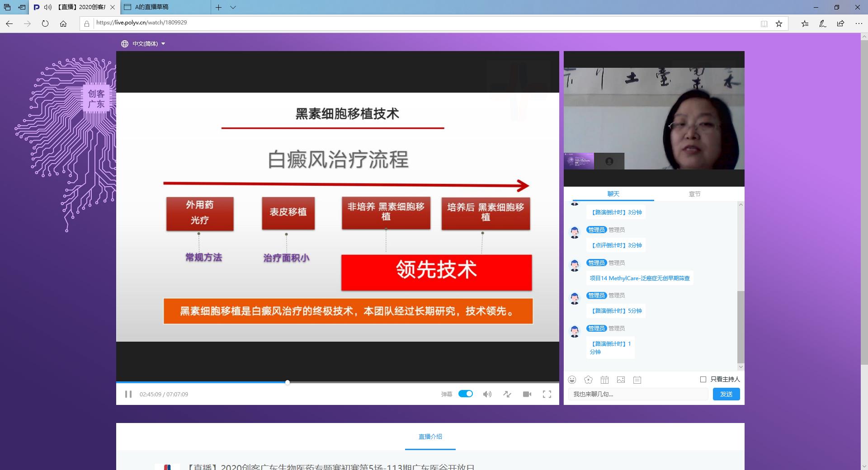
Task: Enable 只看主持人 checkbox
Action: 703,379
